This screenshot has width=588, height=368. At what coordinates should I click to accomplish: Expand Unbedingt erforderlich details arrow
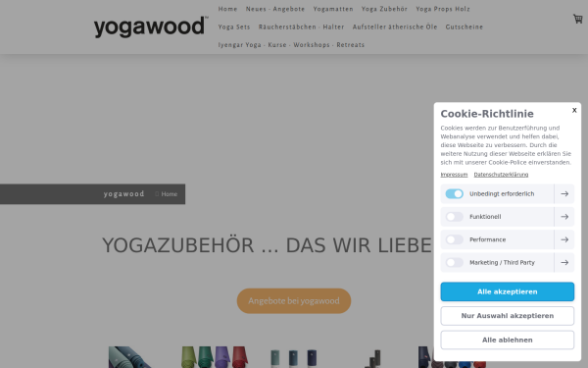[x=564, y=193]
